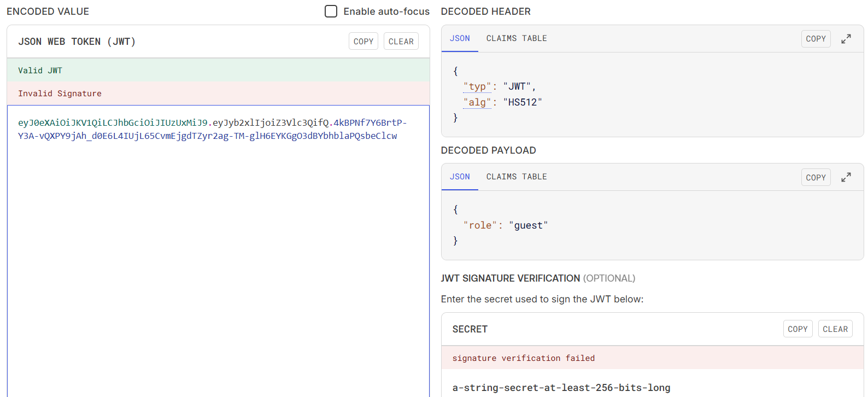This screenshot has height=397, width=868.
Task: Click the "typ" claim key in header
Action: click(477, 86)
